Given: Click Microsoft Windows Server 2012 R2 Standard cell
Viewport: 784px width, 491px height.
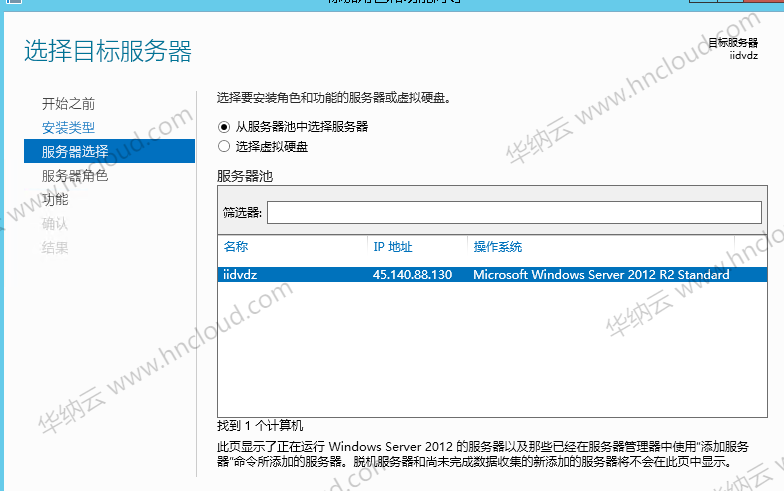Looking at the screenshot, I should [601, 274].
